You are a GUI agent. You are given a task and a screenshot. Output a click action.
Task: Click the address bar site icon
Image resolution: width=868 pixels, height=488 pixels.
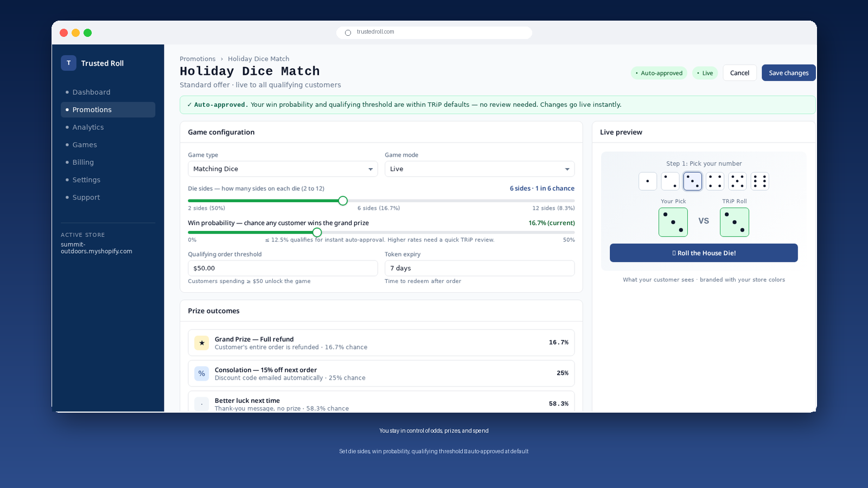(348, 33)
